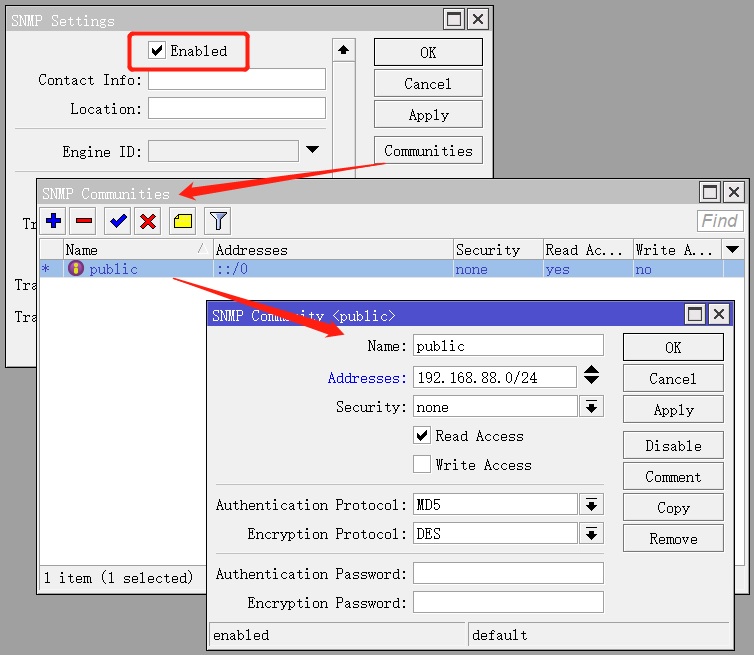The width and height of the screenshot is (754, 655).
Task: Open the Authentication Protocol dropdown
Action: point(592,505)
